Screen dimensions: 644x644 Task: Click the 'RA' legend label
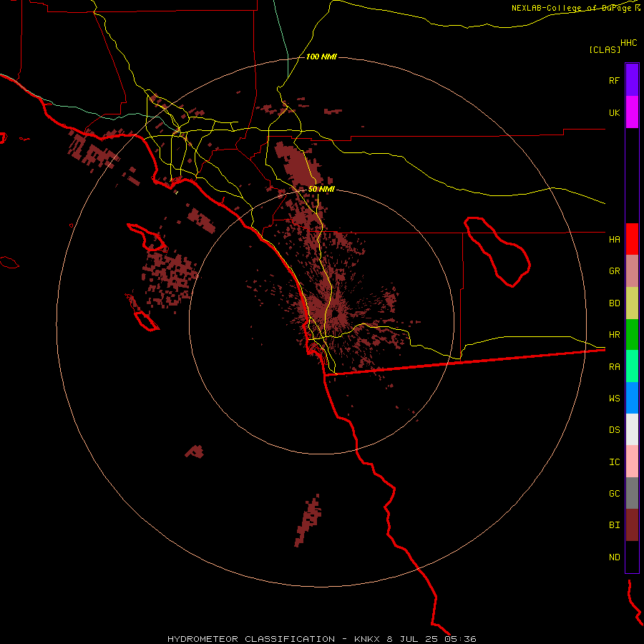tap(614, 367)
